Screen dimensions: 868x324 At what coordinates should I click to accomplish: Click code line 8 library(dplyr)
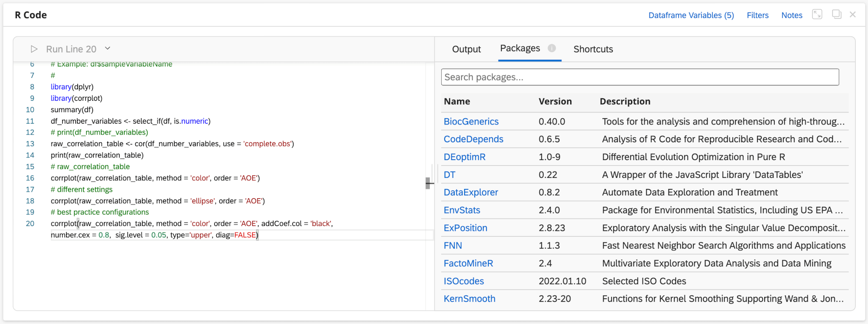[72, 87]
